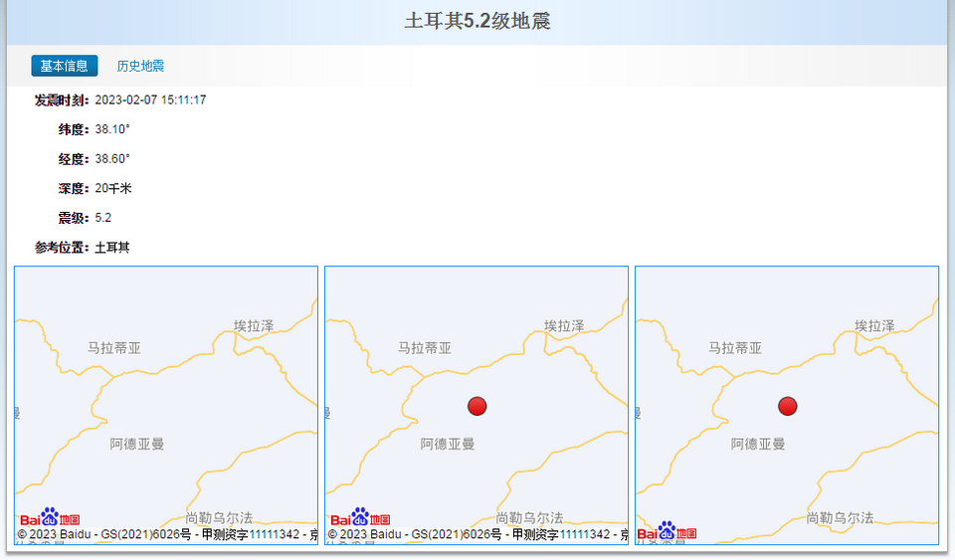Click the longitude value 38.60°
Viewport: 955px width, 560px height.
pos(112,159)
